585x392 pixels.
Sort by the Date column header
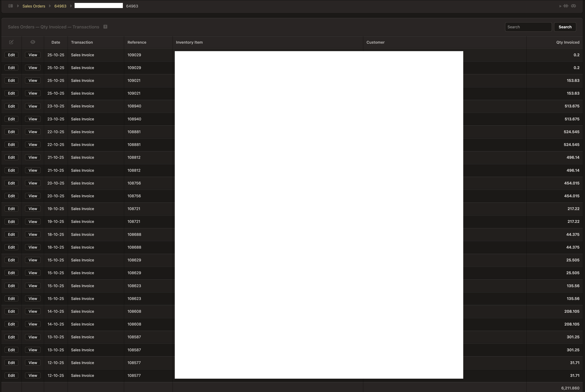[x=56, y=42]
